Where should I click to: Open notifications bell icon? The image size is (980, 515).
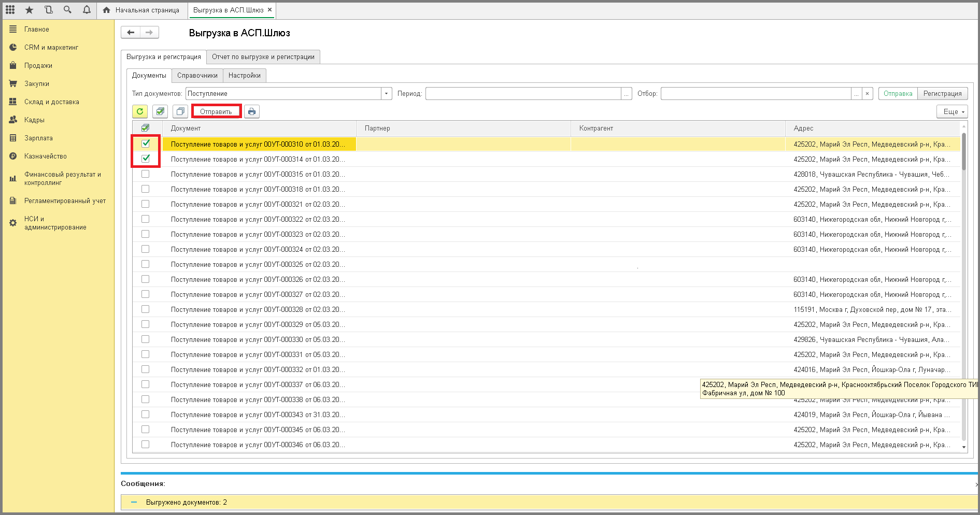[x=87, y=10]
